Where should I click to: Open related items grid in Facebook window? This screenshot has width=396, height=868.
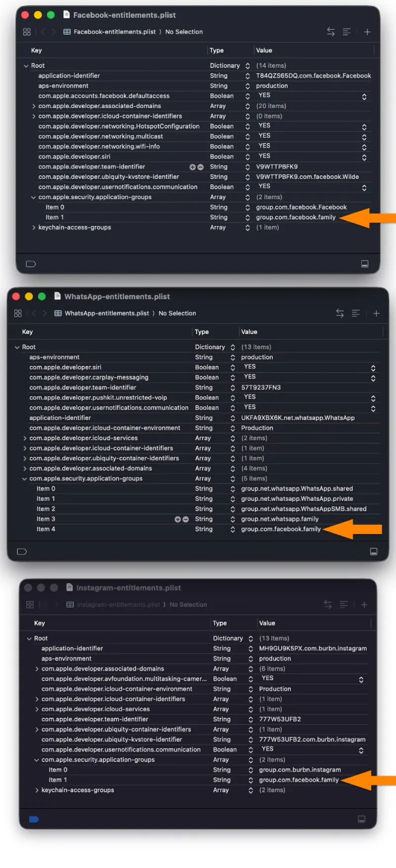click(x=27, y=32)
